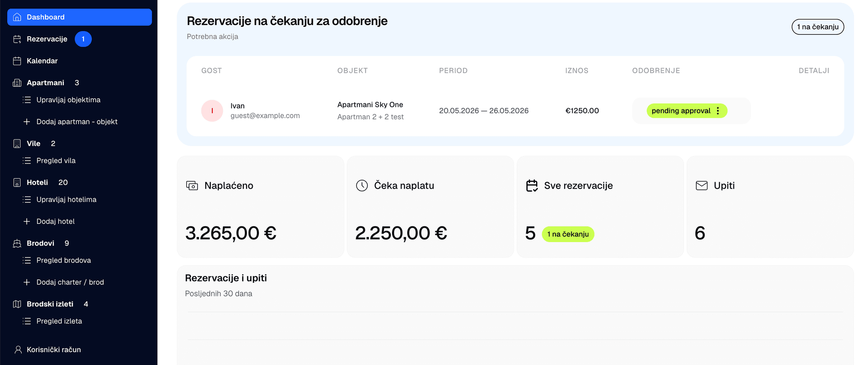Click the pending approval status pill
The height and width of the screenshot is (365, 868).
coord(687,111)
